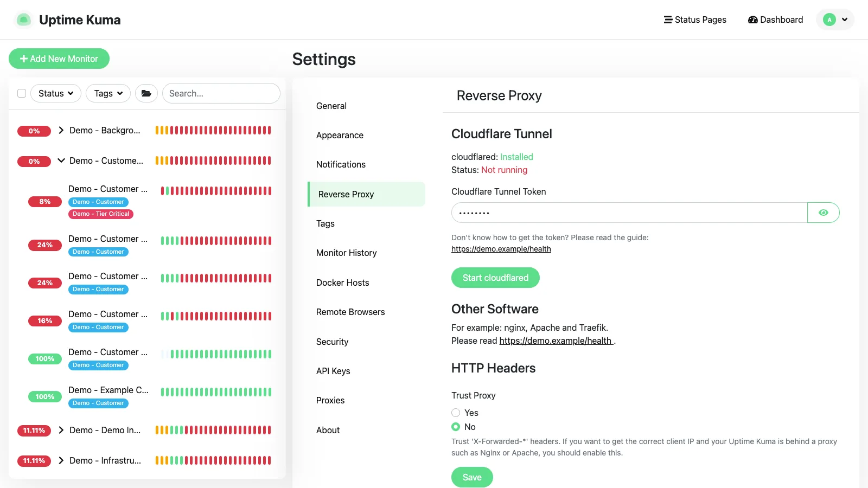Click heartbeat bar of Demo - Backgro...
The width and height of the screenshot is (868, 488).
[x=213, y=130]
